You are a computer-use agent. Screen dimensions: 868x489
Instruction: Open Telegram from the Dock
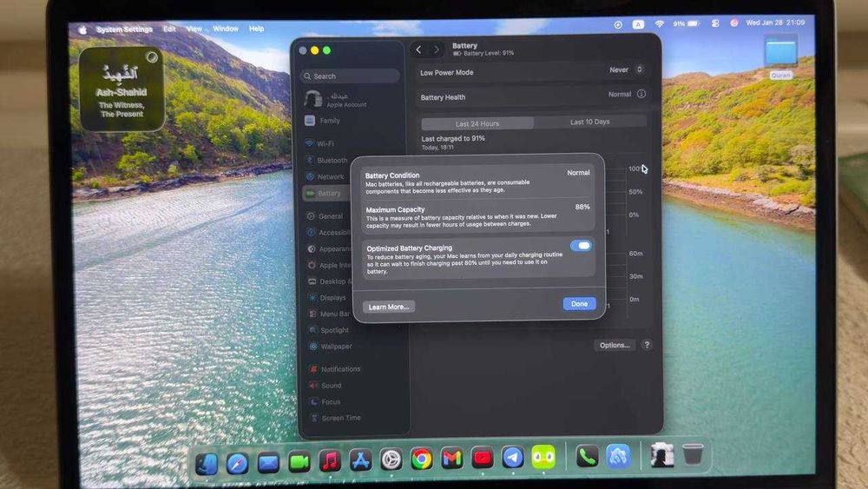[513, 458]
